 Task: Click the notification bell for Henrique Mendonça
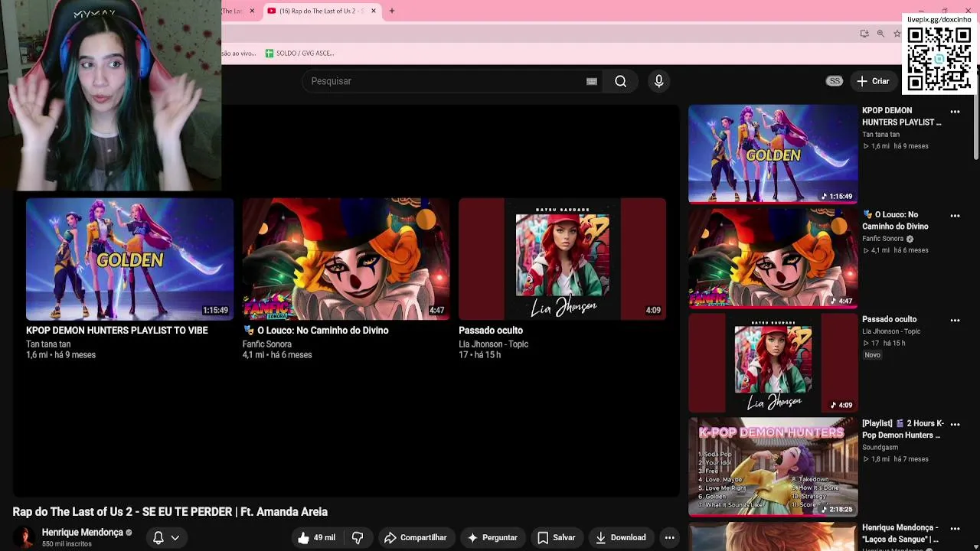point(158,538)
